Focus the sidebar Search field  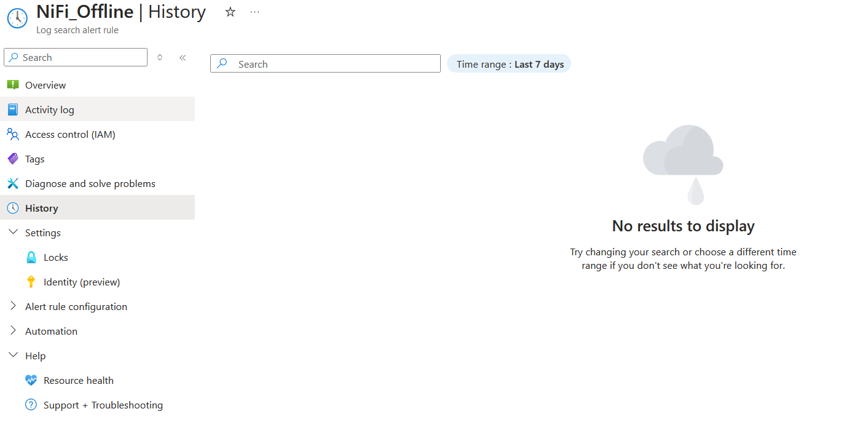(76, 57)
